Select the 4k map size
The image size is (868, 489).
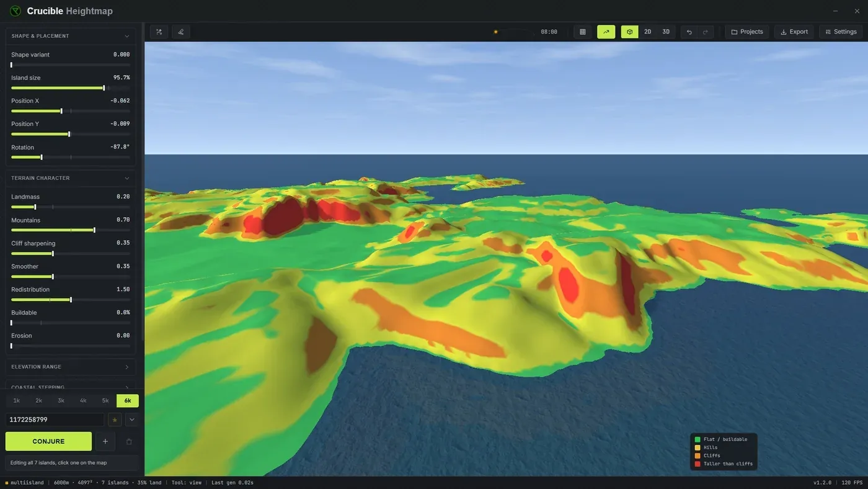(83, 401)
